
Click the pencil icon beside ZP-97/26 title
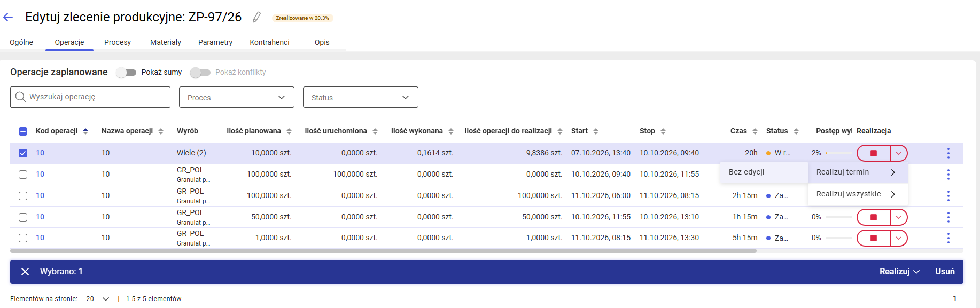pyautogui.click(x=257, y=18)
